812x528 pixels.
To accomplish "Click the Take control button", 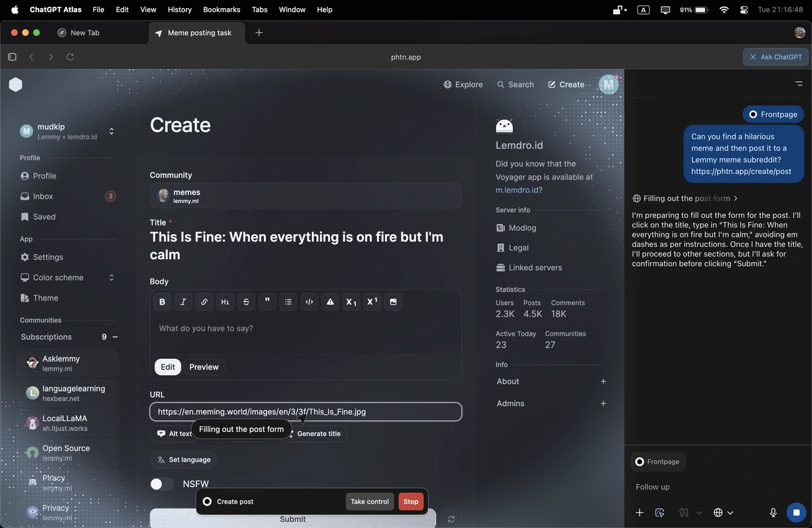I will tap(369, 502).
